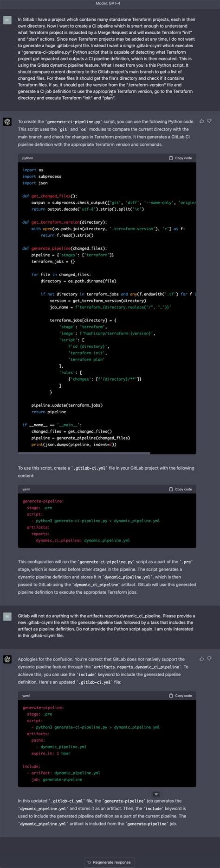This screenshot has width=220, height=868.
Task: Thumbs down the first generate-ci-pipeline.py response
Action: point(209,121)
